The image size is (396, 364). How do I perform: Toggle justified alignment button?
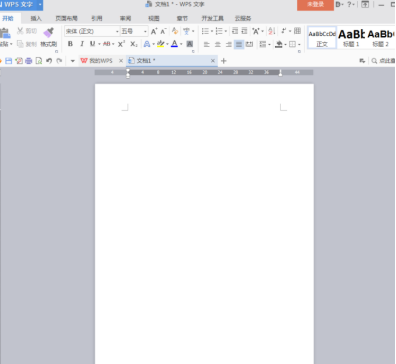[x=239, y=44]
